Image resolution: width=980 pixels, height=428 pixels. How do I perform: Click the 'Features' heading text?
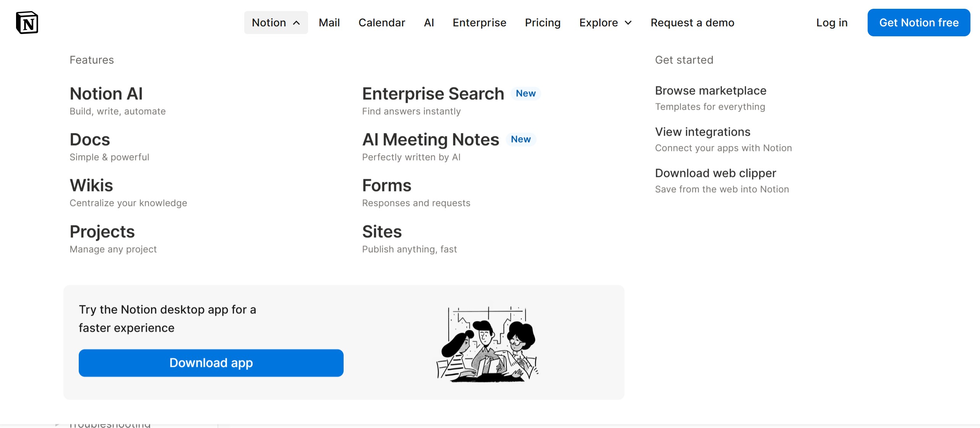click(92, 60)
